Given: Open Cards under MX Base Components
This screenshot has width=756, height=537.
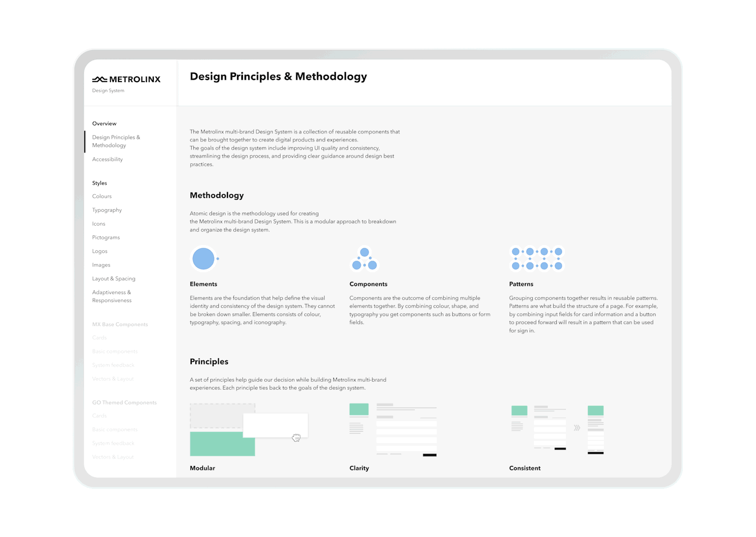Looking at the screenshot, I should coord(99,338).
